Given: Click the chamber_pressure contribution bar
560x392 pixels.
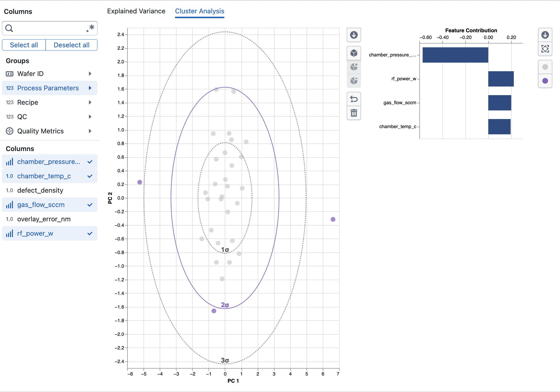Looking at the screenshot, I should point(455,55).
